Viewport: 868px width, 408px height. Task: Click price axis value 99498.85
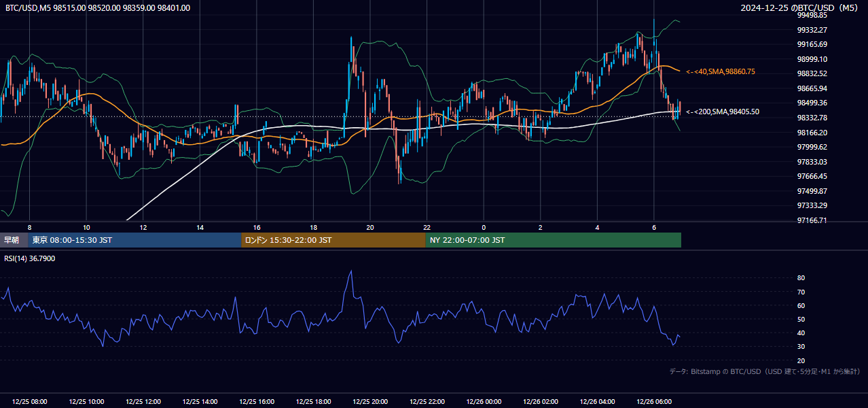pos(812,15)
